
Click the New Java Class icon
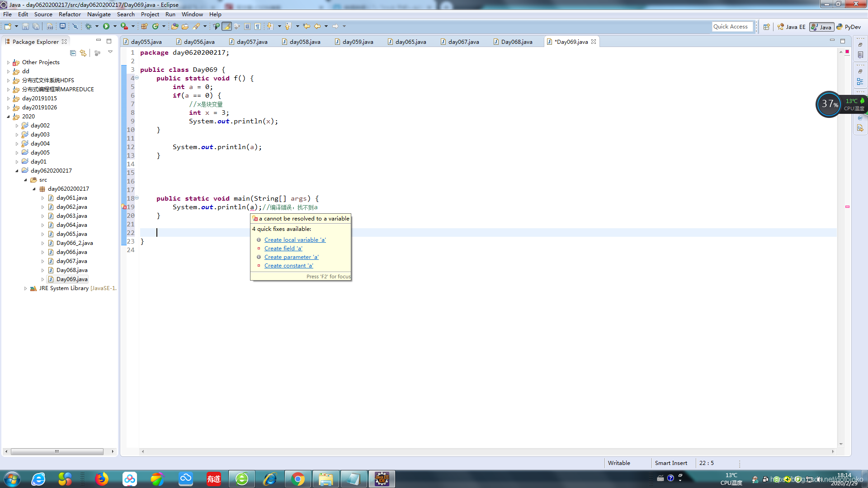pyautogui.click(x=155, y=27)
